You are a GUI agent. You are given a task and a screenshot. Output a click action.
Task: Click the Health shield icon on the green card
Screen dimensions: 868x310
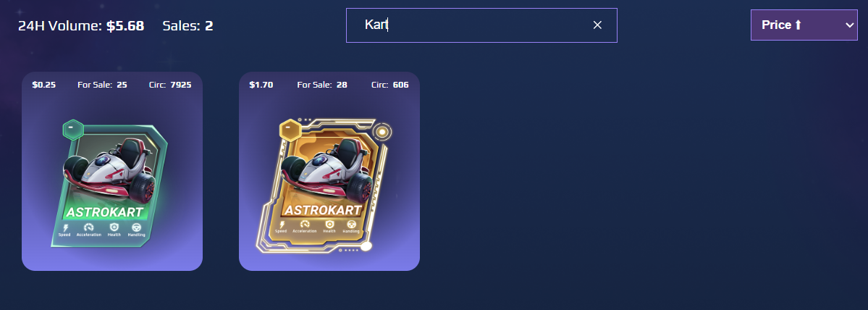pos(114,227)
